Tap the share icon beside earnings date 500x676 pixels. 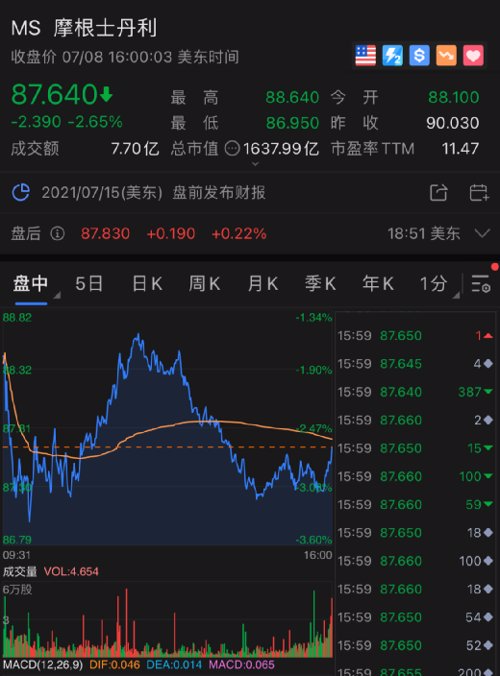(x=438, y=193)
